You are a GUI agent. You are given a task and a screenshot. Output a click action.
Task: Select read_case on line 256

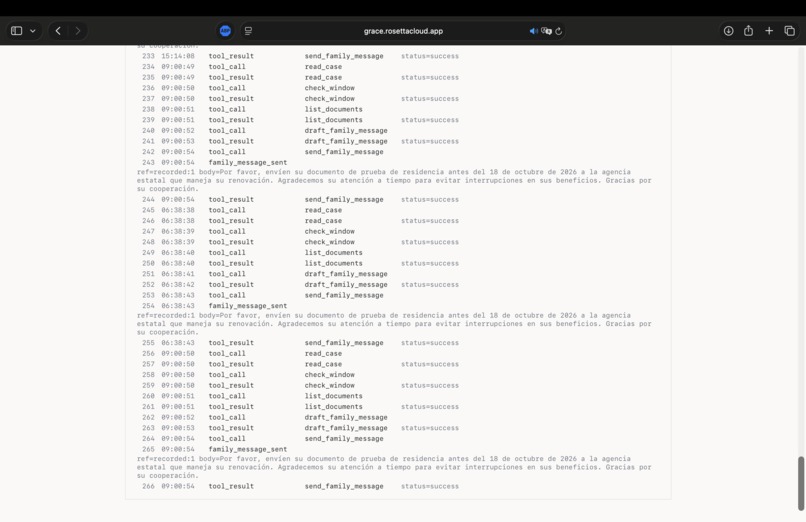point(323,353)
